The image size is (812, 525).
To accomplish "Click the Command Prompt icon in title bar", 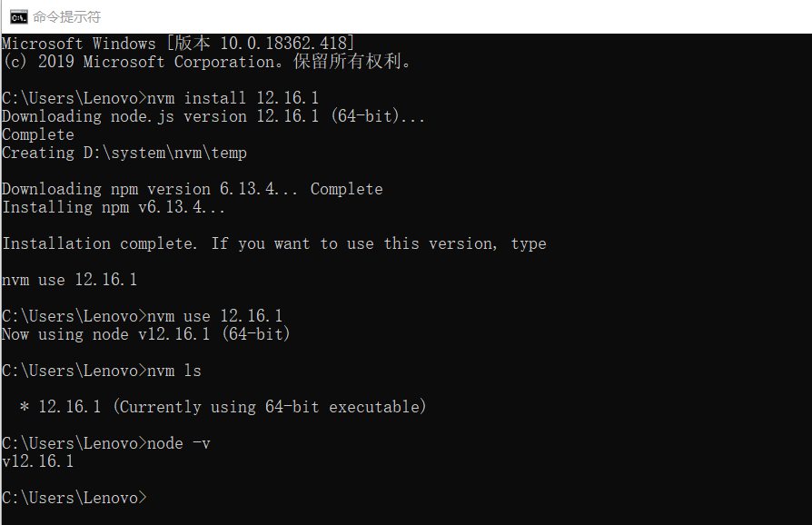I will (x=19, y=17).
